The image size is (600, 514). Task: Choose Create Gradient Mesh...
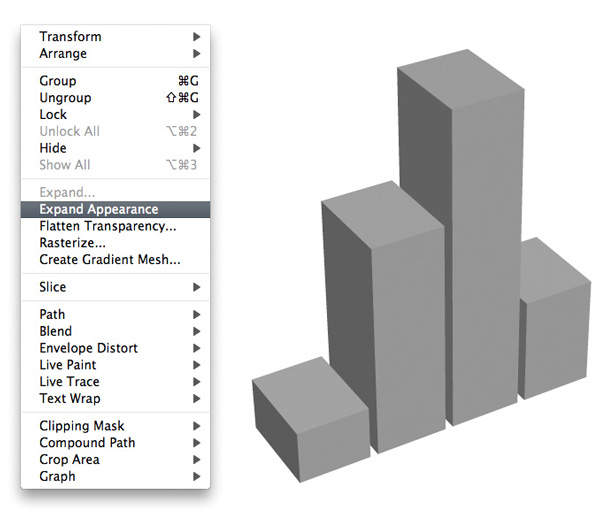[116, 260]
